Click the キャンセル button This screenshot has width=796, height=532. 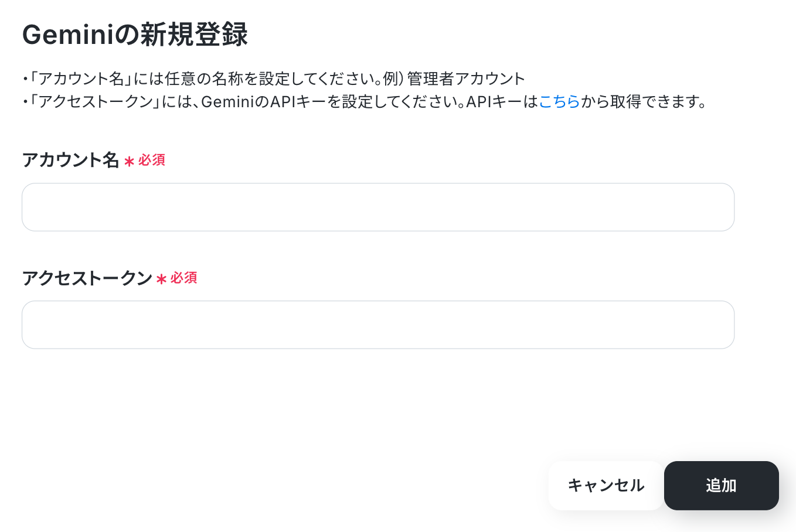point(606,486)
